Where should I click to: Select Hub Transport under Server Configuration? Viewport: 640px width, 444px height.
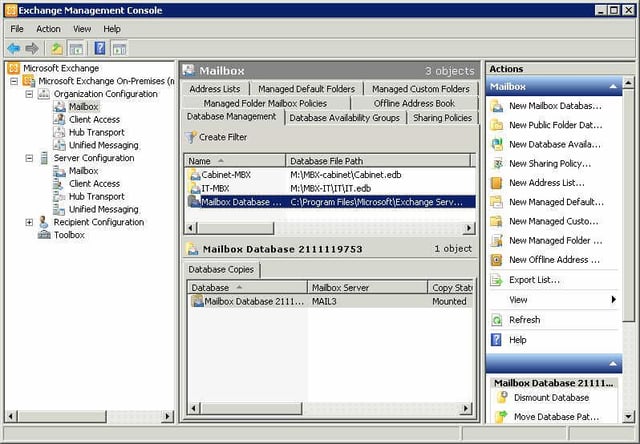96,196
